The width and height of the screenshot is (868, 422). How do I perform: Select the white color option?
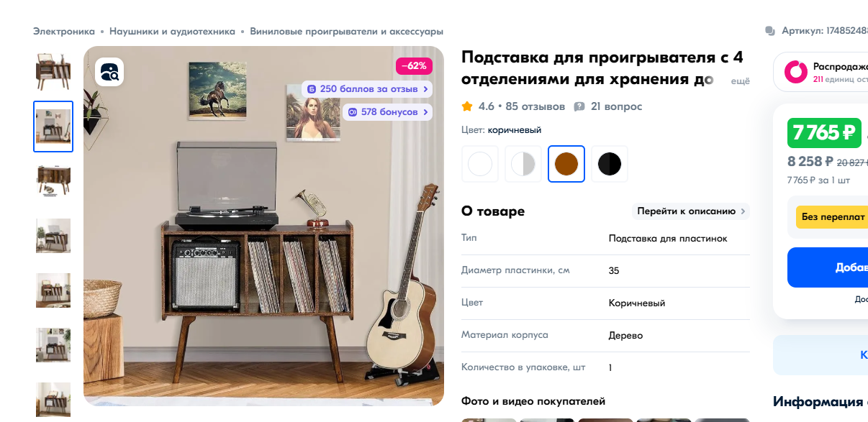click(x=480, y=164)
